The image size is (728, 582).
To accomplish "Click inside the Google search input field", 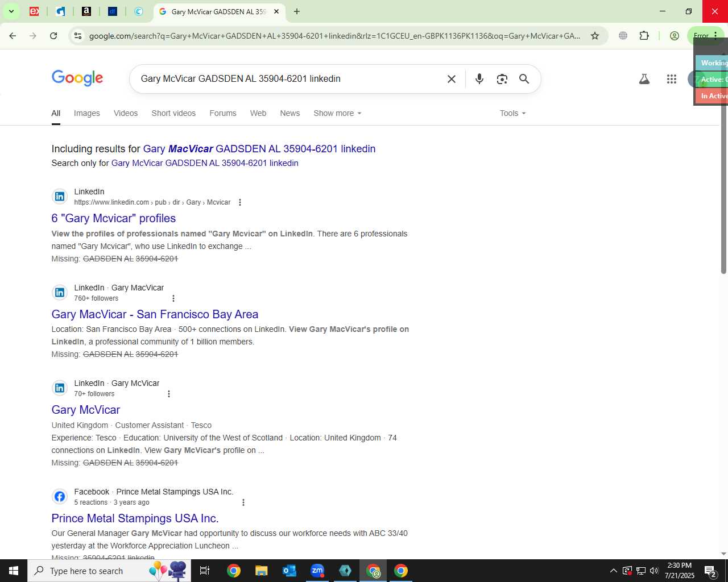I will pyautogui.click(x=290, y=79).
